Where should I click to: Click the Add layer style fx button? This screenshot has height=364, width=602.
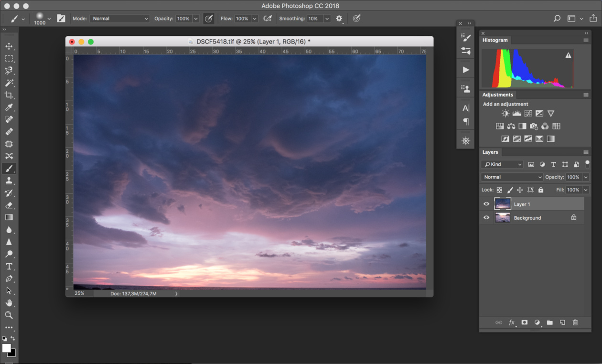[512, 322]
